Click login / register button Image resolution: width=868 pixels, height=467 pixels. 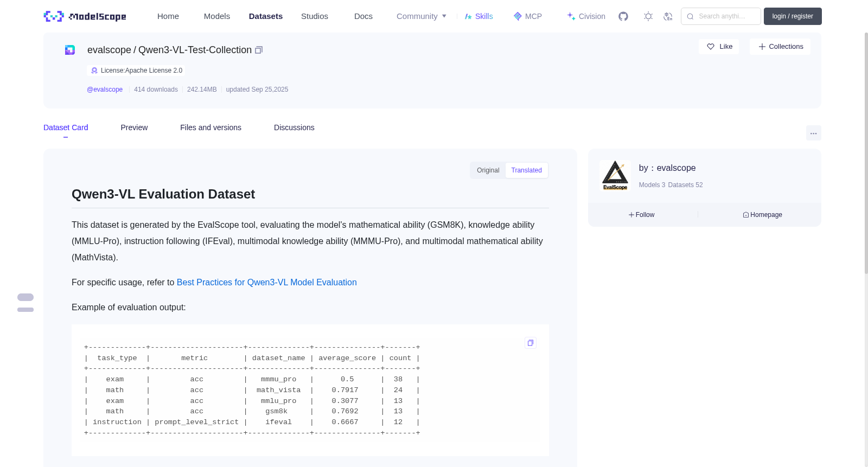(x=793, y=16)
